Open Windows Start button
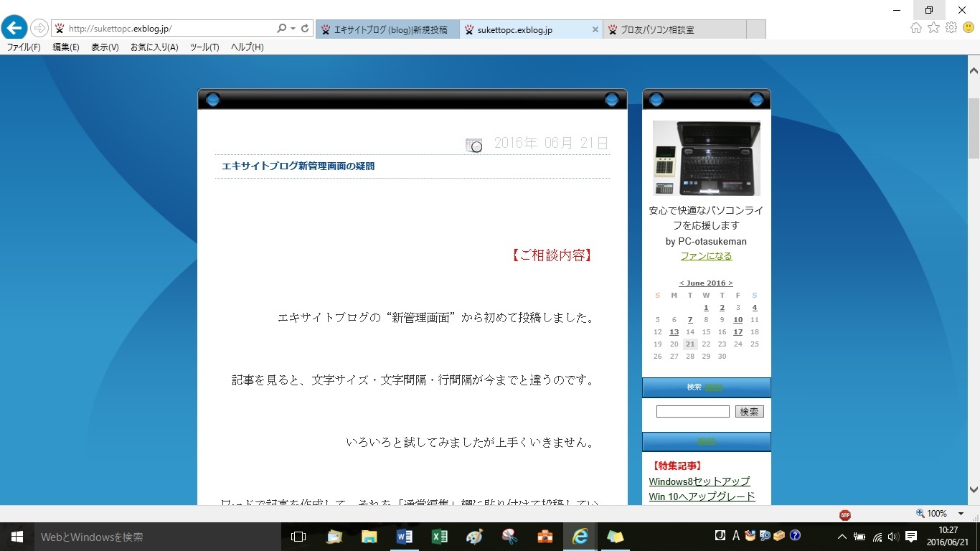The image size is (980, 551). coord(17,537)
